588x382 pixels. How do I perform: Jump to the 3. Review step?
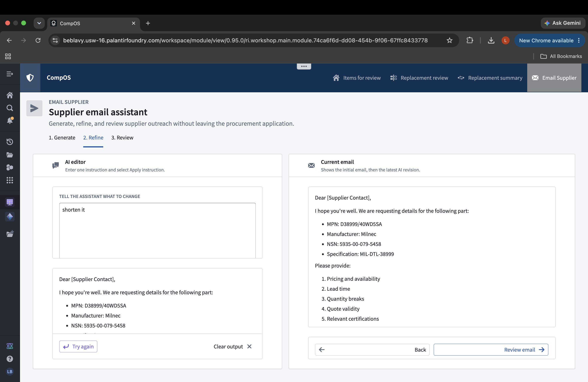(x=122, y=137)
